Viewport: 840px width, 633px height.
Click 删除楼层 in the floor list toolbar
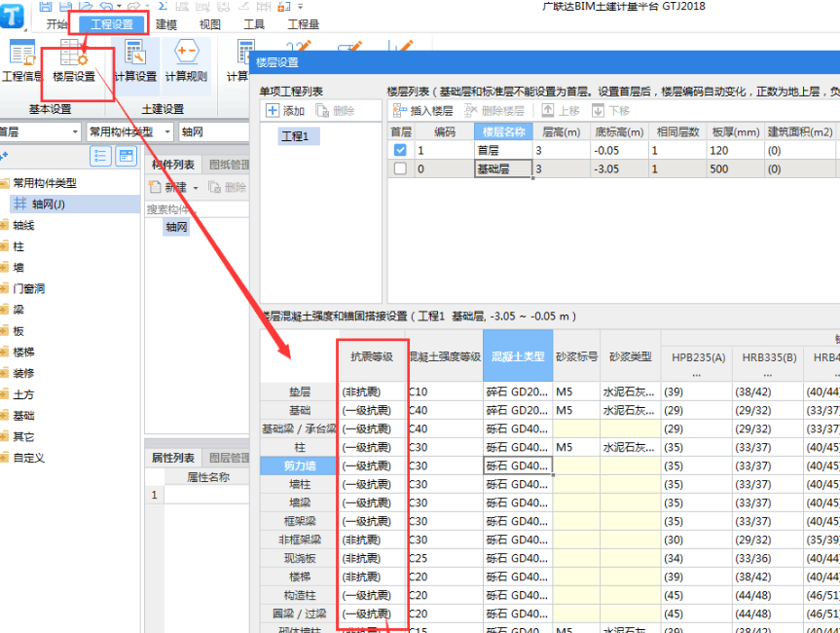click(493, 111)
